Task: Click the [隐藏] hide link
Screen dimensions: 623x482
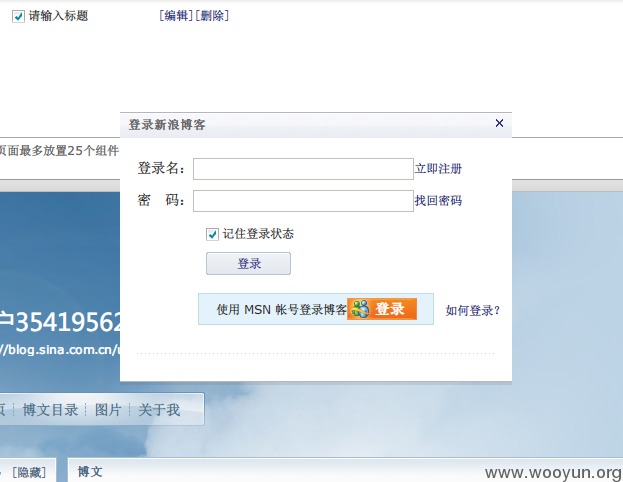Action: point(29,472)
